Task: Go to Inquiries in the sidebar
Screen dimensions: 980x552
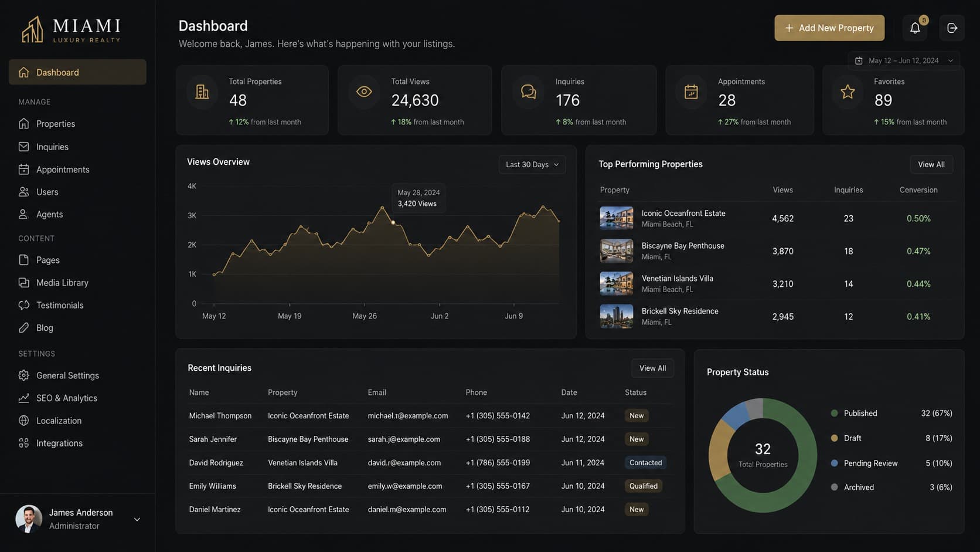Action: pyautogui.click(x=77, y=147)
